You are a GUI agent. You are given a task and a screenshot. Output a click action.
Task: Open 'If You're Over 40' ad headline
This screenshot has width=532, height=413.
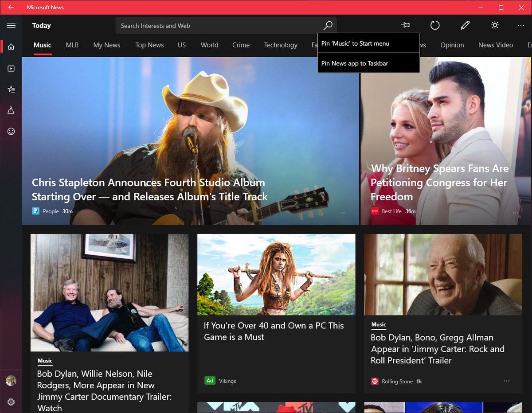click(x=274, y=331)
